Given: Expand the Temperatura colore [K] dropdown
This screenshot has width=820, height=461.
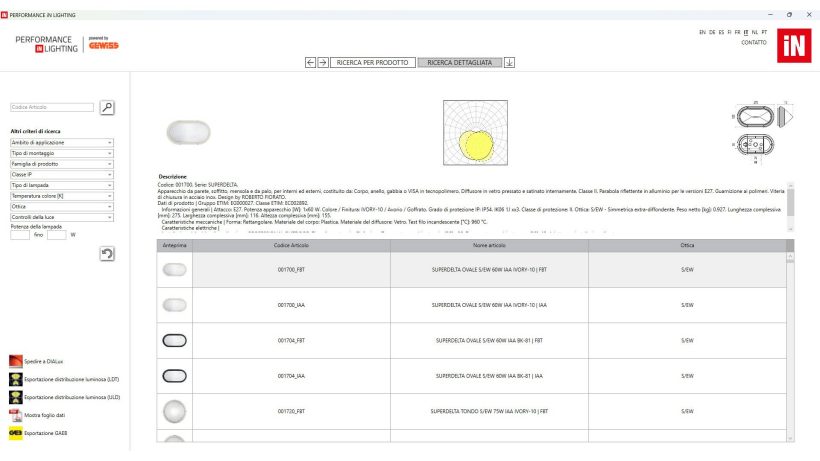Looking at the screenshot, I should [x=62, y=196].
